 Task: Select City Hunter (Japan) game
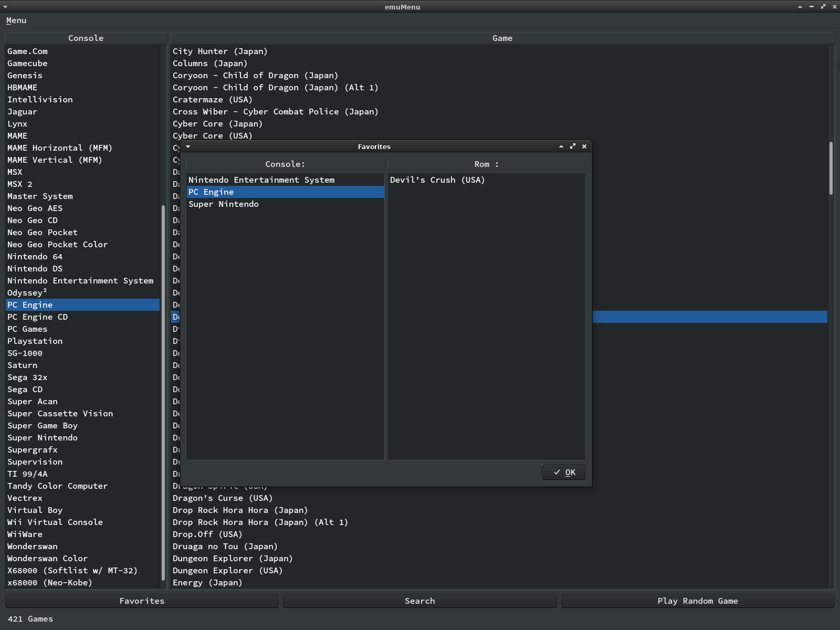[499, 51]
